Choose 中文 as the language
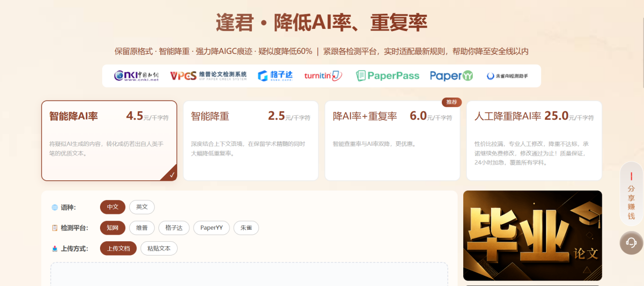Image resolution: width=644 pixels, height=286 pixels. [x=113, y=207]
